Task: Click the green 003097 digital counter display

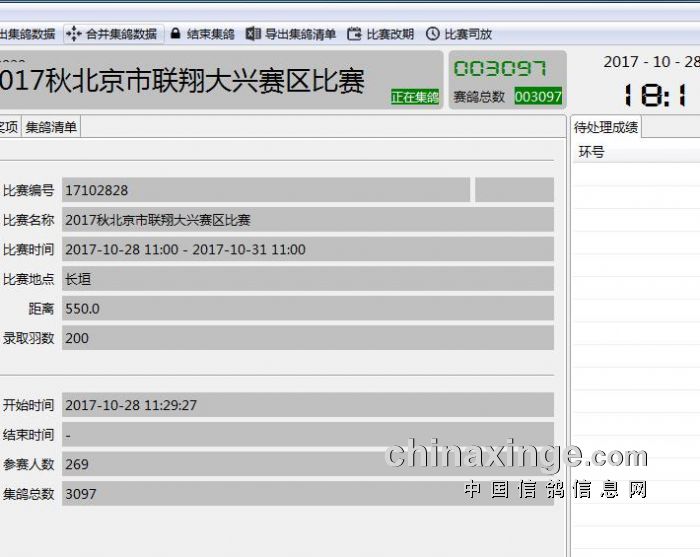Action: click(500, 69)
